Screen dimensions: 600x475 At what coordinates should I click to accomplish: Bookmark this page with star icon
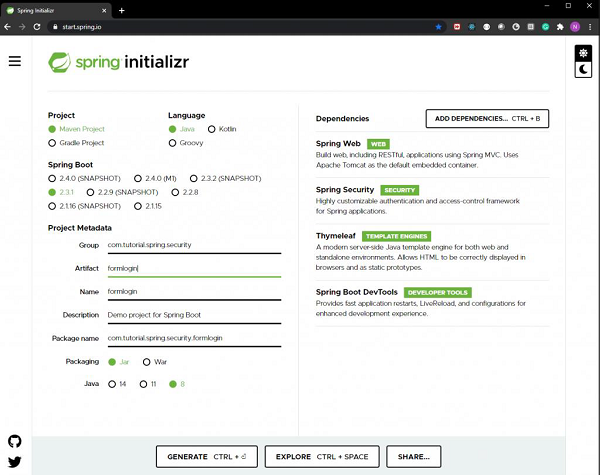(x=439, y=27)
